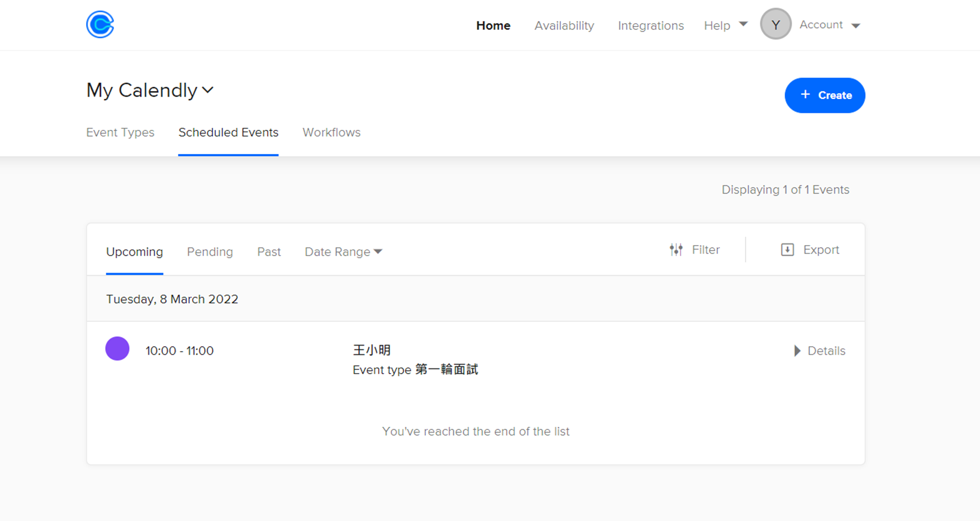Click the Export button label
This screenshot has width=980, height=521.
[821, 250]
